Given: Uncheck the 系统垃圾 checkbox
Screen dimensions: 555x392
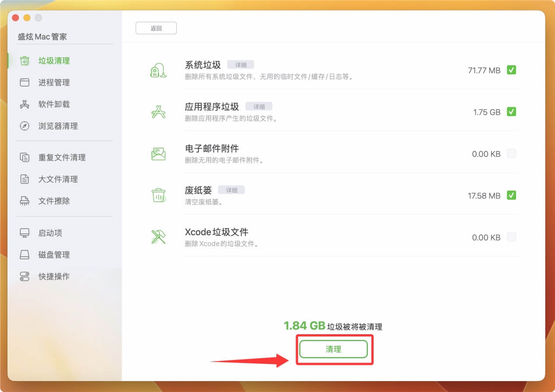Looking at the screenshot, I should pos(511,70).
